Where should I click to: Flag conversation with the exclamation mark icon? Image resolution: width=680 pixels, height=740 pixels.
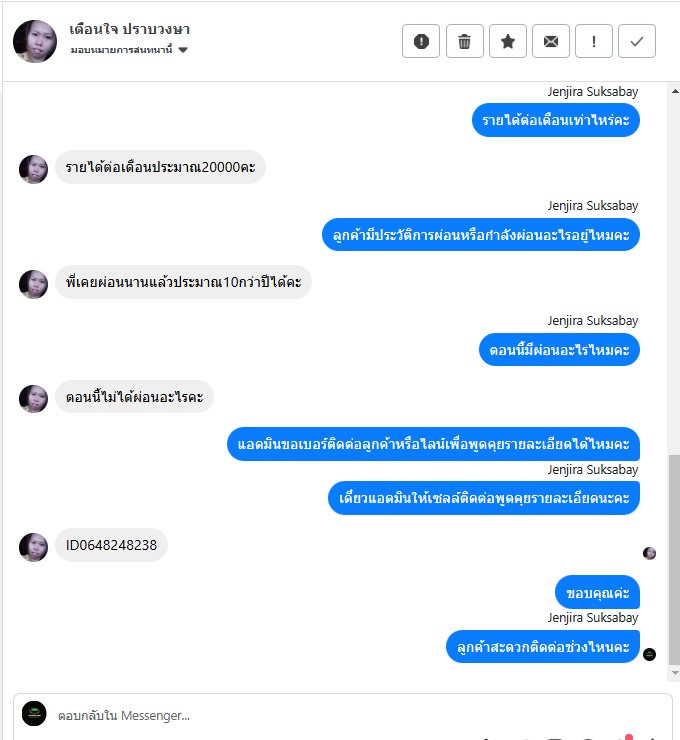pos(594,42)
